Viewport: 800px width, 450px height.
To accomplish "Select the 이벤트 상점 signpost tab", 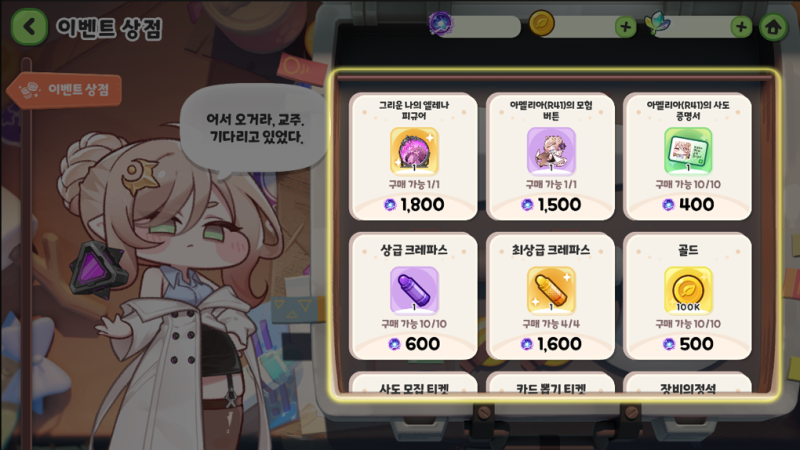I will [x=65, y=90].
